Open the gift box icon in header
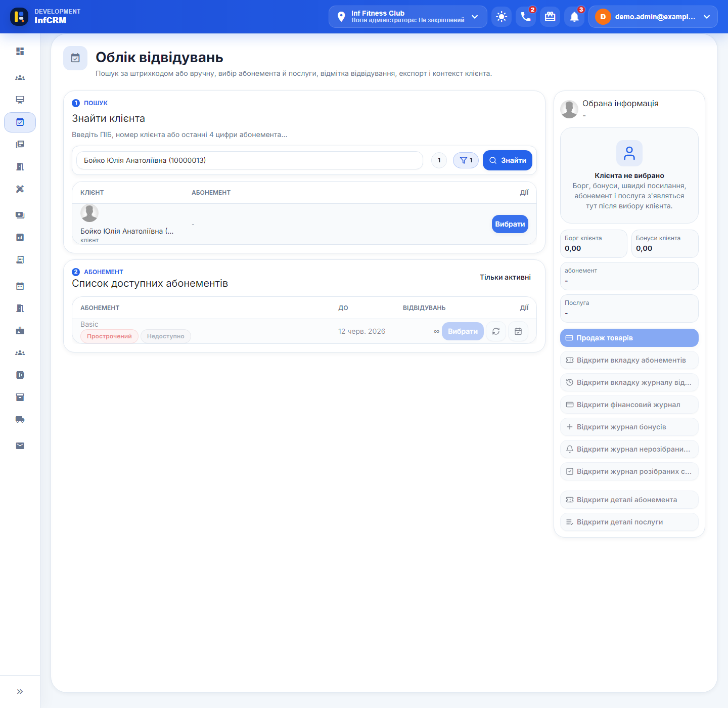Viewport: 728px width, 708px height. [550, 17]
